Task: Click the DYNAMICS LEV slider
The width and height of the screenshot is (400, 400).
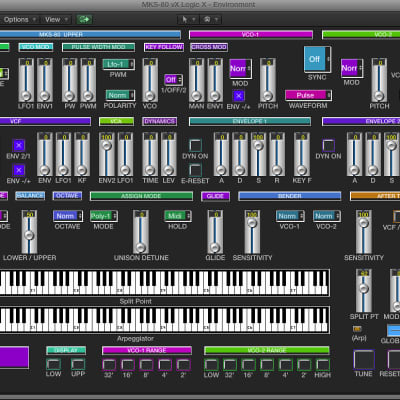Action: [x=169, y=154]
